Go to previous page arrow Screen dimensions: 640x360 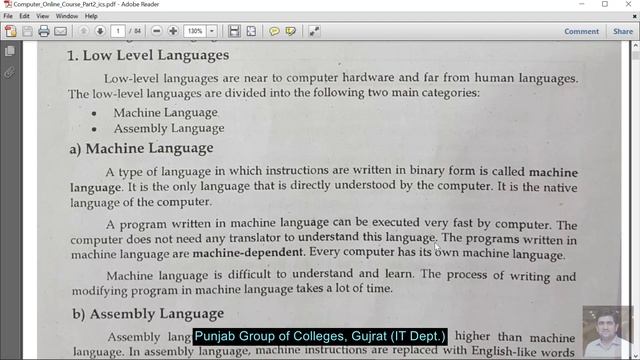coord(83,31)
